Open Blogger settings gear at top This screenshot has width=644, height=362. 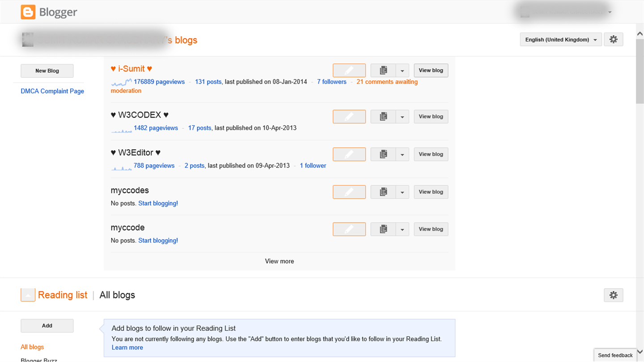(613, 39)
